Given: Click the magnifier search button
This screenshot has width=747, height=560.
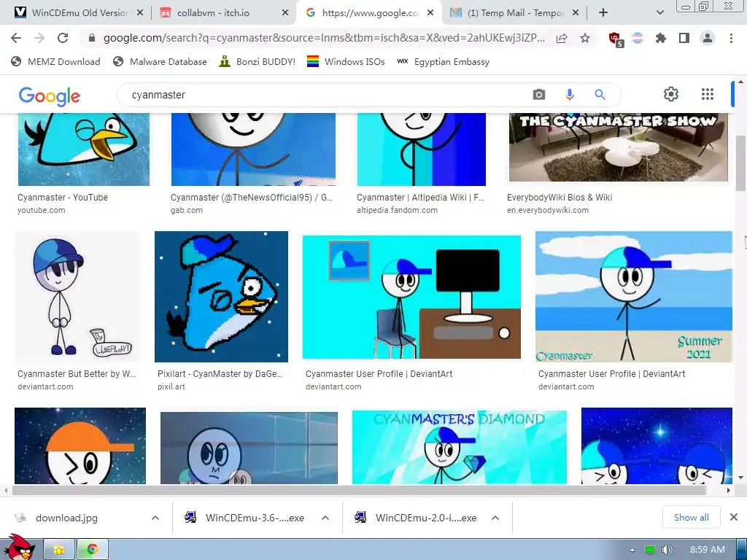Looking at the screenshot, I should coord(600,95).
